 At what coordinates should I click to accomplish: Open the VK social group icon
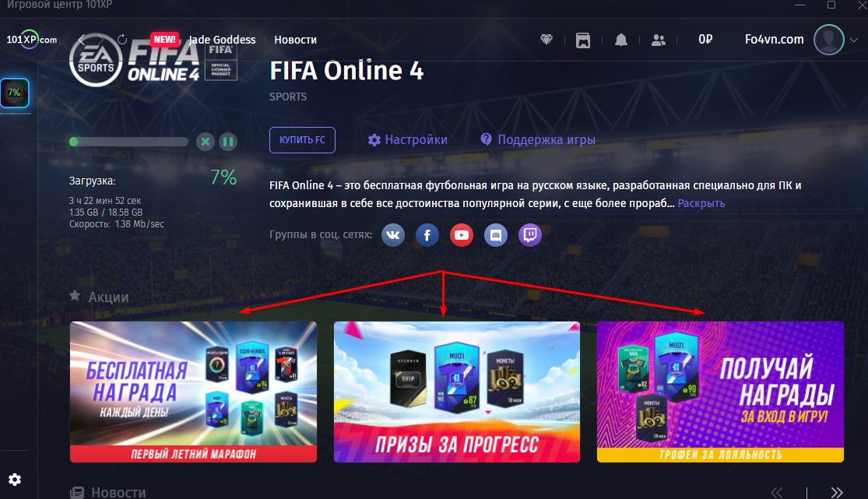(393, 235)
